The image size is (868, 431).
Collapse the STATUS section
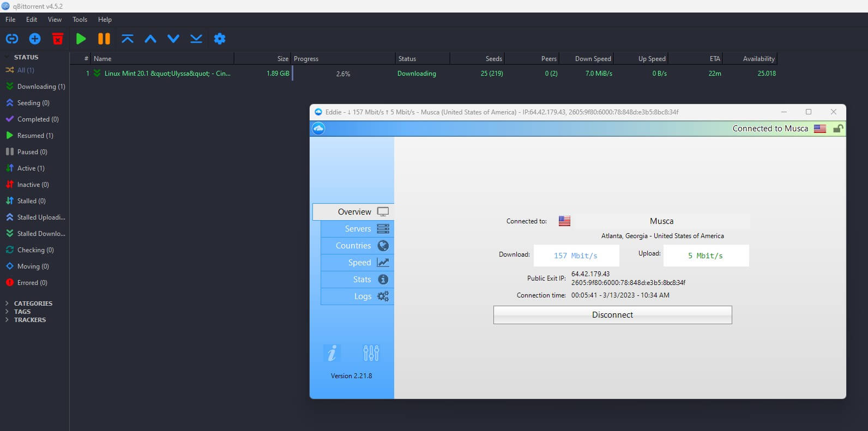point(7,57)
